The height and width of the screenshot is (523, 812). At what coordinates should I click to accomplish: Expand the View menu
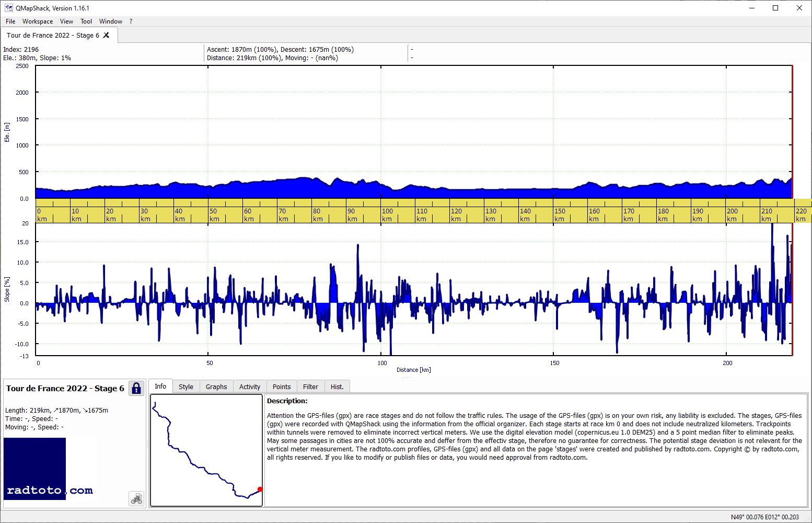coord(66,21)
